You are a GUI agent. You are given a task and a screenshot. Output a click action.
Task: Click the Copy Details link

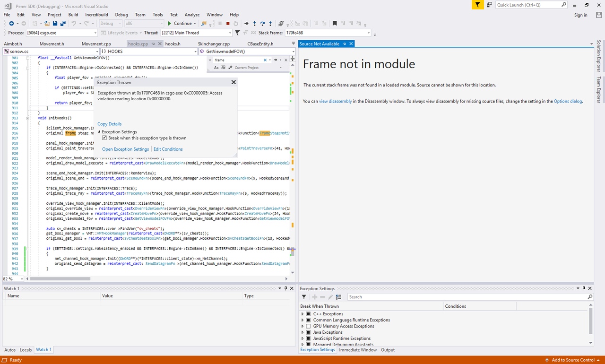109,124
